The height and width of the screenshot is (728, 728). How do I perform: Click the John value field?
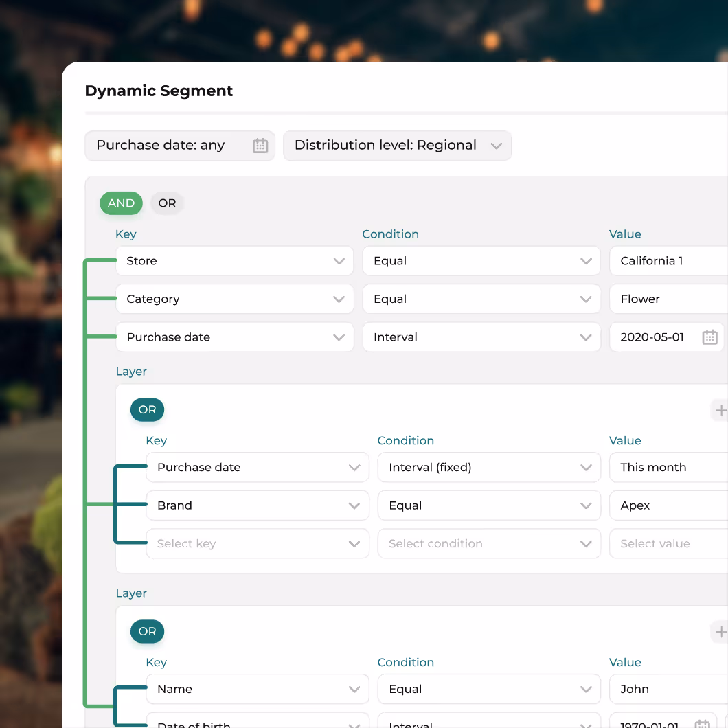click(668, 689)
